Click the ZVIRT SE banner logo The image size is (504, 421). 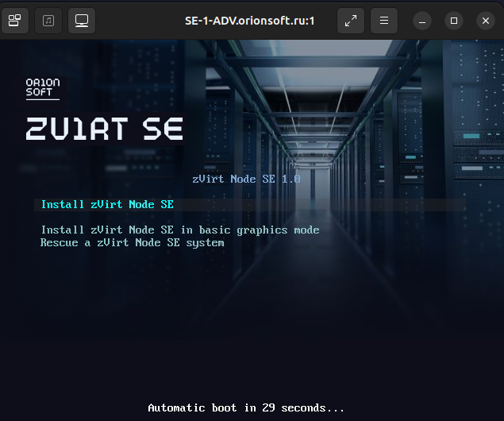pos(105,129)
